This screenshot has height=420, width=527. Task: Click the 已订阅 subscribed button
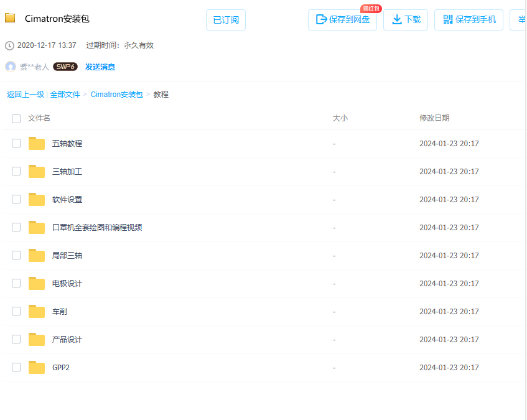pyautogui.click(x=226, y=20)
